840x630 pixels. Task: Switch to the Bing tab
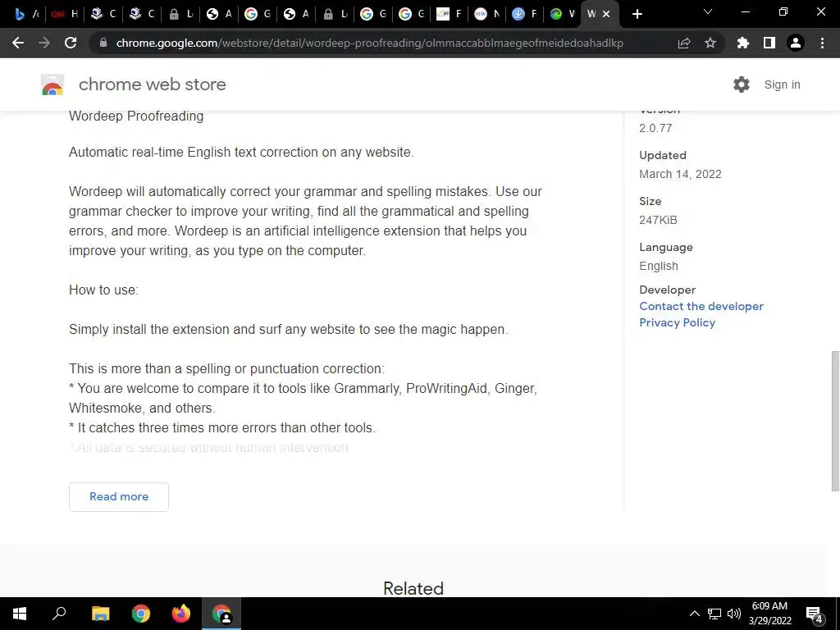[x=27, y=15]
